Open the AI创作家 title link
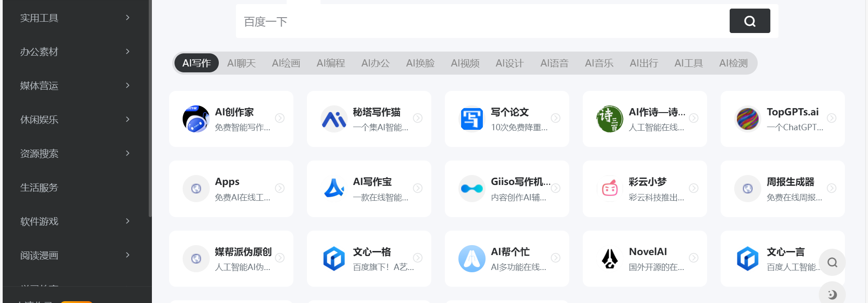868x303 pixels. coord(234,112)
